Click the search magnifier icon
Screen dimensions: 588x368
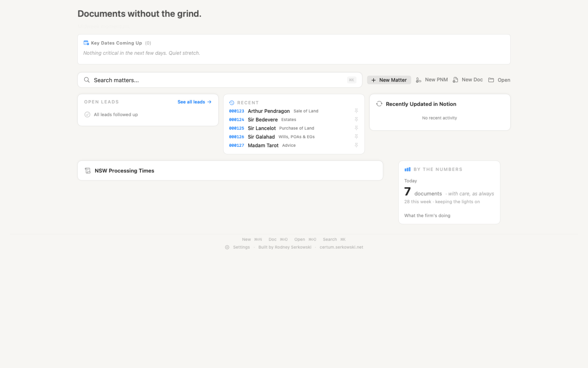[x=87, y=80]
